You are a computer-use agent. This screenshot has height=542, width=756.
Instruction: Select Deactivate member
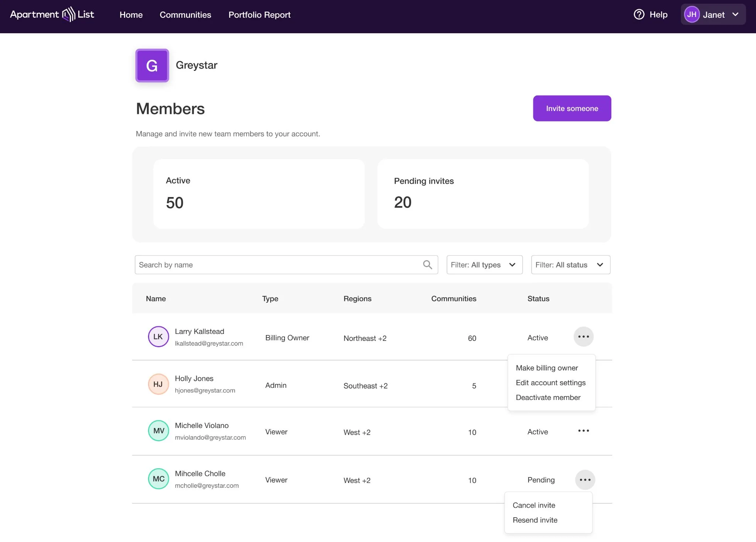click(548, 397)
